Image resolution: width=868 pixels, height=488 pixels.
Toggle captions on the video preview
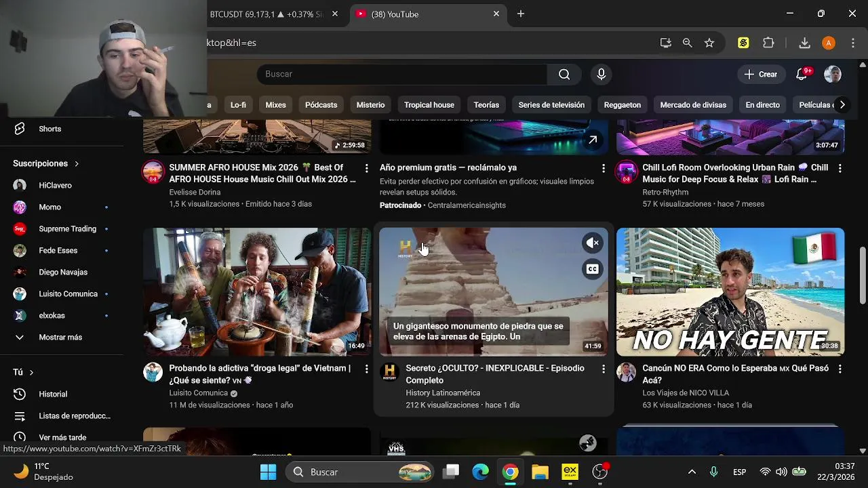[x=593, y=269]
